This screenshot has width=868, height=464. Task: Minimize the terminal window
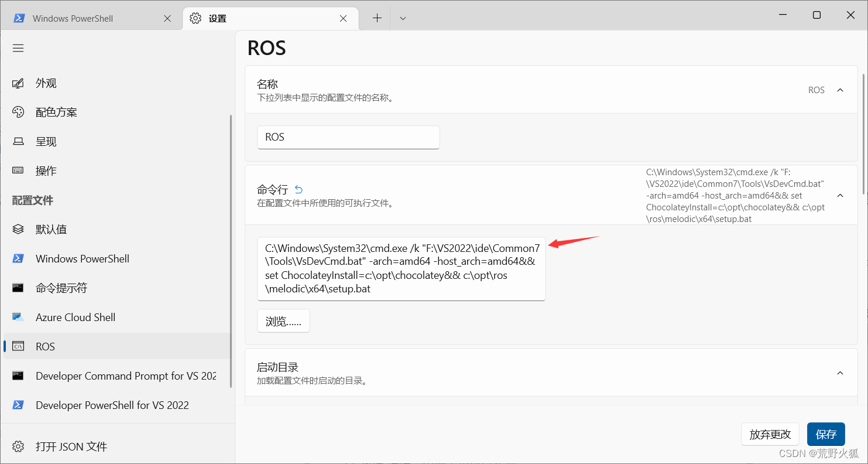click(783, 15)
